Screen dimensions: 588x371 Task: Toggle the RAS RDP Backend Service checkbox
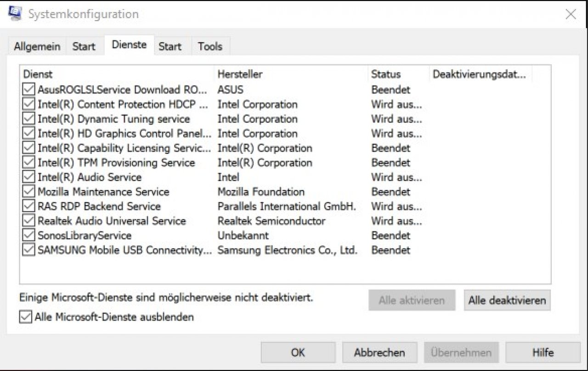28,206
